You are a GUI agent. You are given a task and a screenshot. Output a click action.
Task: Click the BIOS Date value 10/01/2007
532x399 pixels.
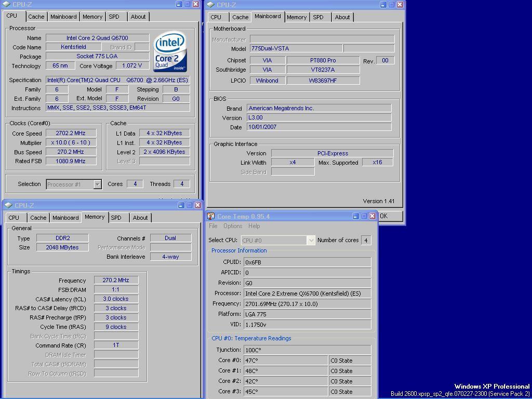(x=319, y=127)
